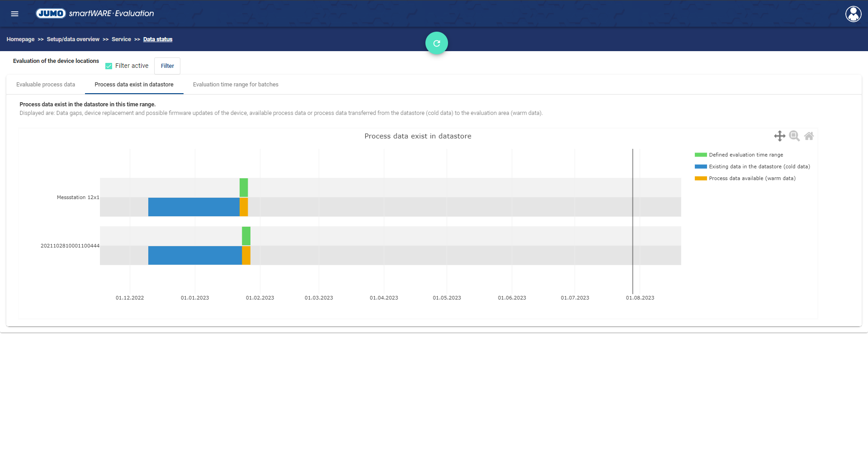868x476 pixels.
Task: Select Process data exist in datastore tab
Action: [134, 85]
